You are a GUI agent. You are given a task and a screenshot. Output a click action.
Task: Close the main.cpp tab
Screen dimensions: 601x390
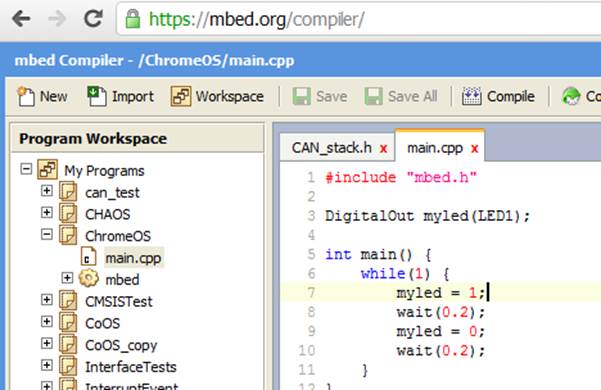475,149
